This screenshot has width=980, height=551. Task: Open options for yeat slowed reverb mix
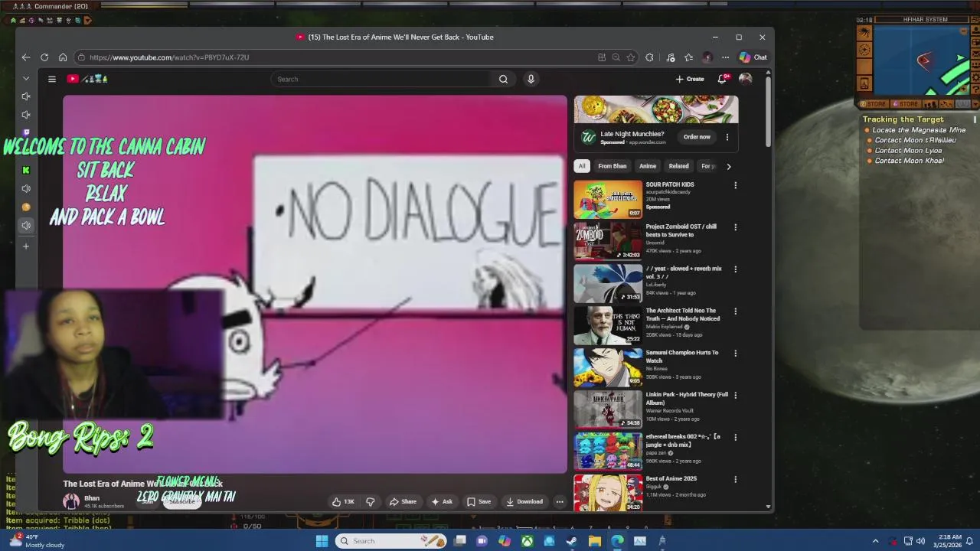point(735,269)
